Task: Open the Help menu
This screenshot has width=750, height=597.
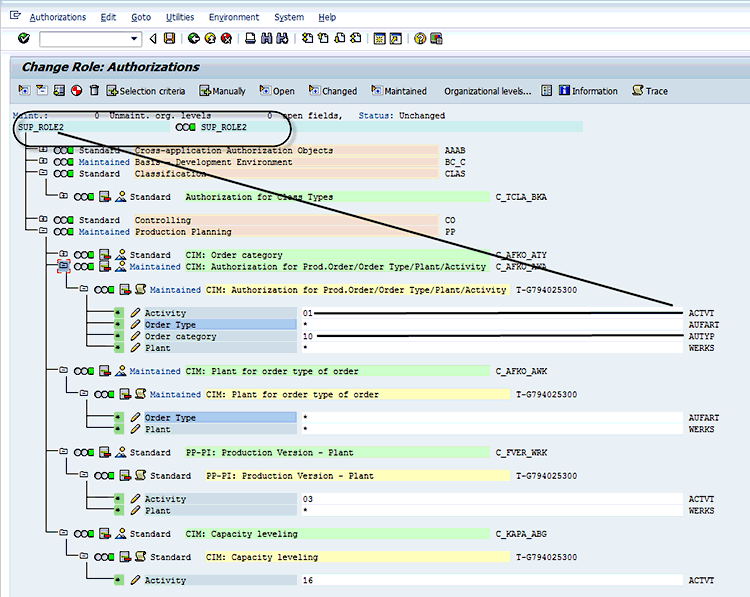Action: [x=327, y=17]
